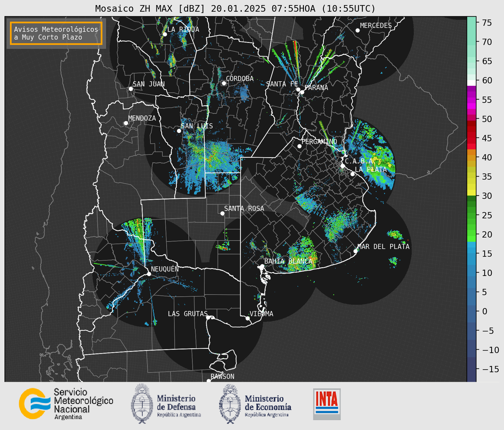Viewport: 504px width, 430px height.
Task: Click the INTA logo
Action: [327, 404]
